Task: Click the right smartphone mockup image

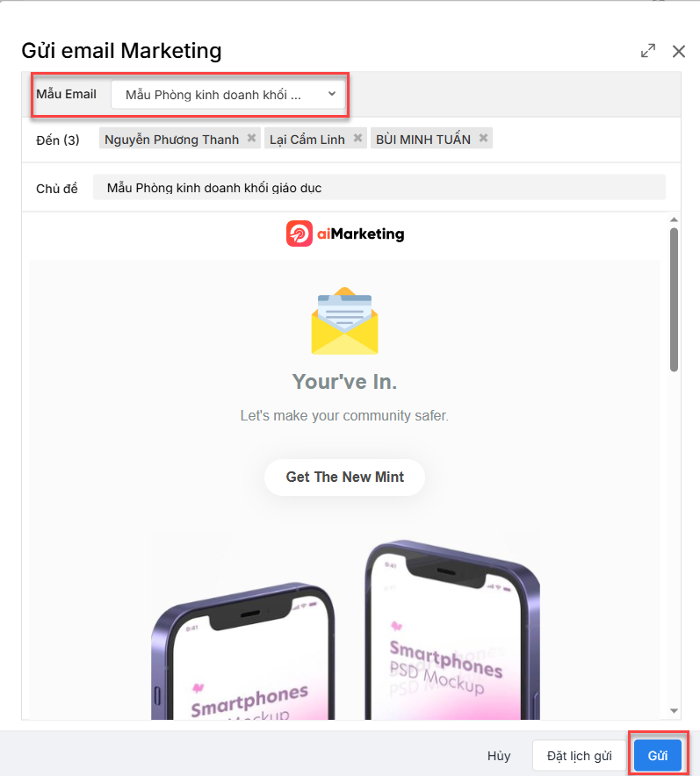Action: 452,630
